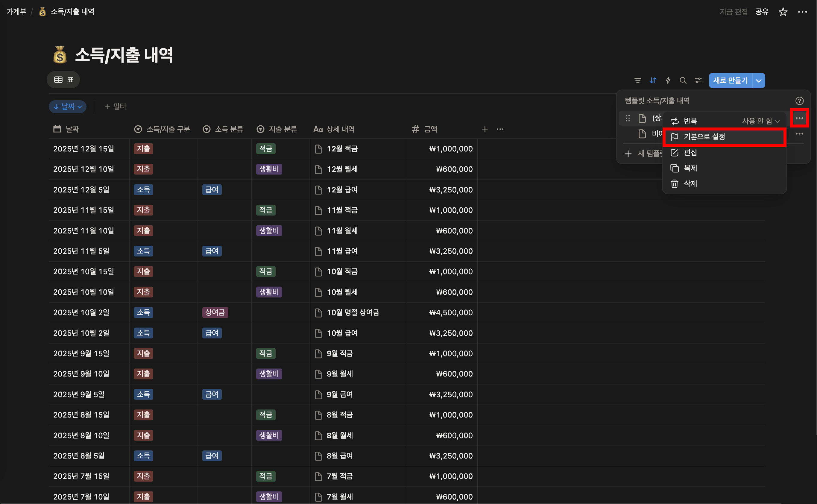Image resolution: width=817 pixels, height=504 pixels.
Task: Expand the 새로 만들기 dropdown arrow
Action: pyautogui.click(x=759, y=81)
